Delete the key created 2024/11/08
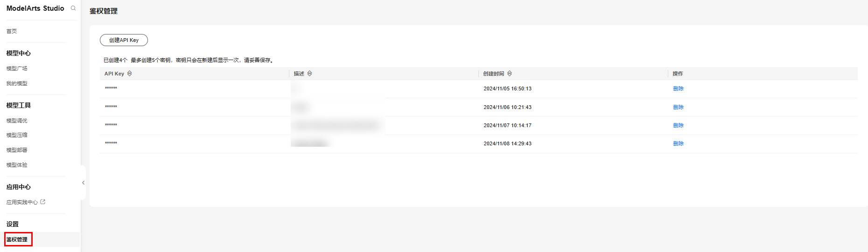 pos(678,143)
